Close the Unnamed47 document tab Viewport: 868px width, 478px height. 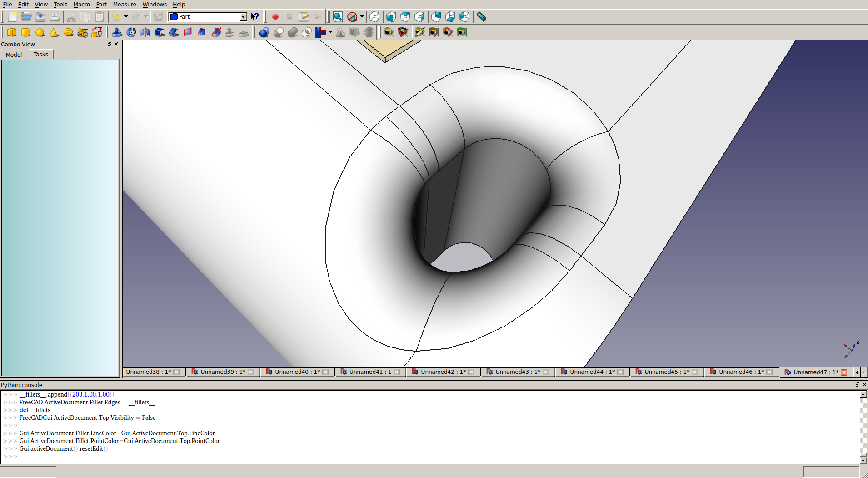pyautogui.click(x=844, y=372)
